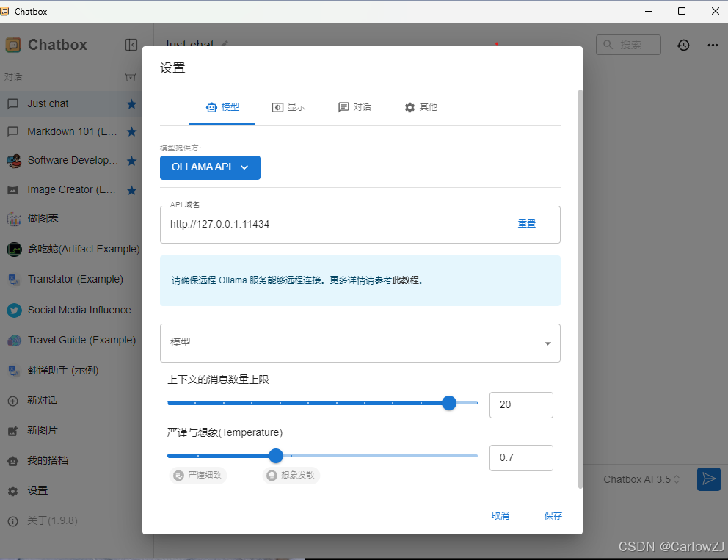Click the 做图表 chart icon
Viewport: 728px width, 560px height.
pyautogui.click(x=14, y=219)
